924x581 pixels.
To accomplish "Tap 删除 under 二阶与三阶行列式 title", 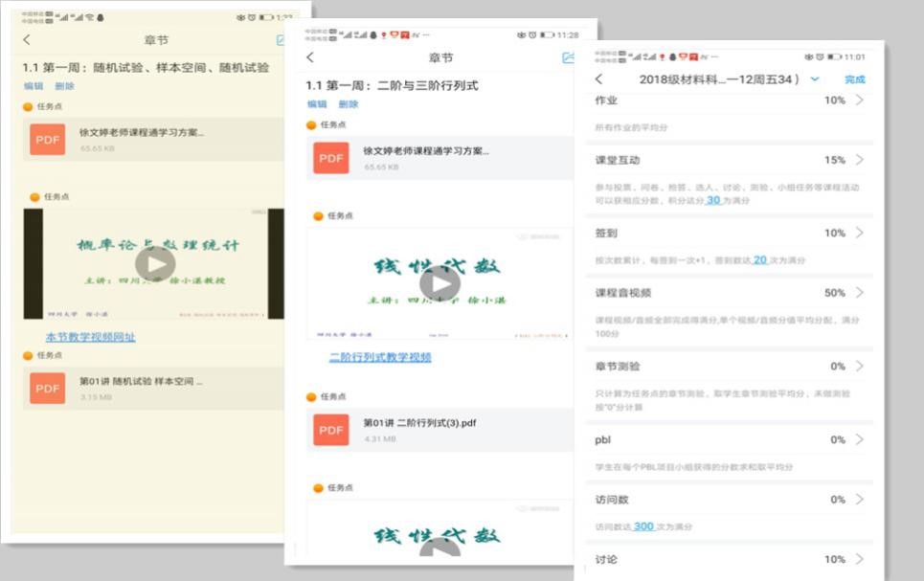I will [x=349, y=104].
